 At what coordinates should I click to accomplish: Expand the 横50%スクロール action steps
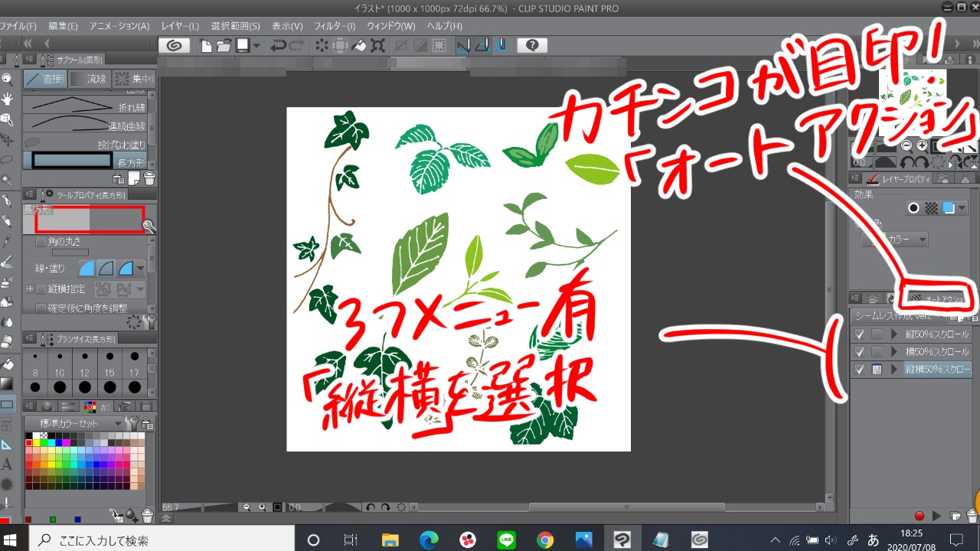click(893, 352)
